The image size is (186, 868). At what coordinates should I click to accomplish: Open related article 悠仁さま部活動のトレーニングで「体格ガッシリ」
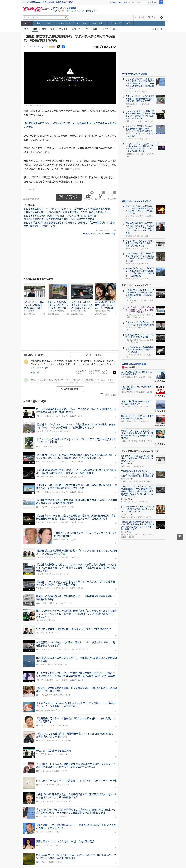point(67,209)
